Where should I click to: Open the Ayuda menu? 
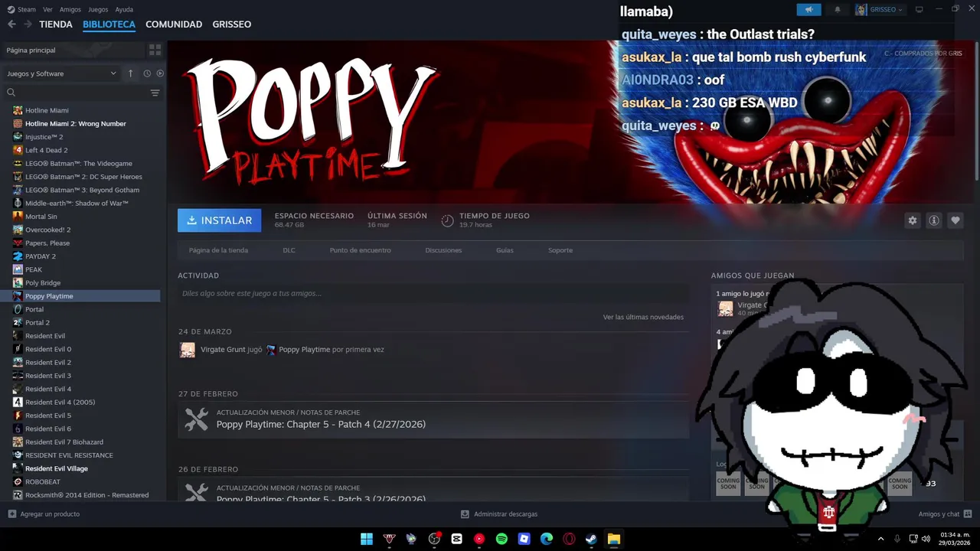click(x=124, y=9)
